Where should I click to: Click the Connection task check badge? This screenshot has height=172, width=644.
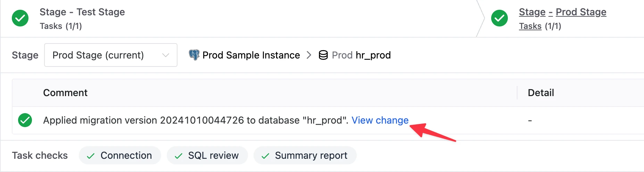click(120, 155)
